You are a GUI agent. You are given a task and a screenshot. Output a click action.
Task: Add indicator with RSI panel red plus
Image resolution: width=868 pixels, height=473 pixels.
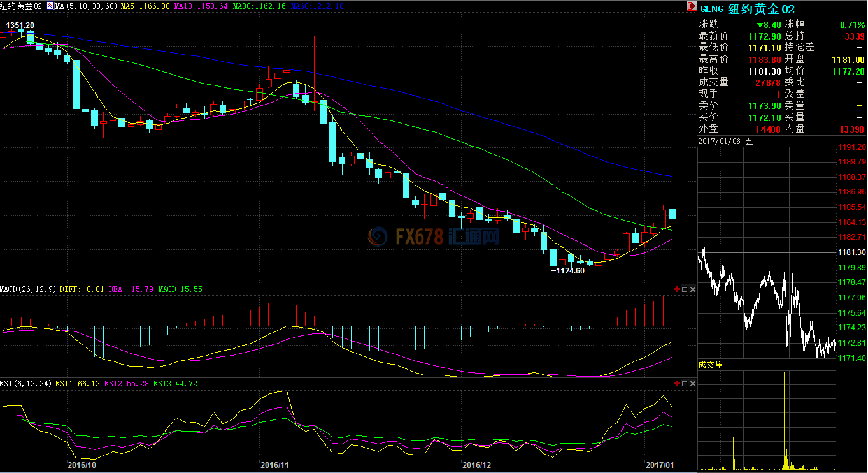pyautogui.click(x=676, y=383)
